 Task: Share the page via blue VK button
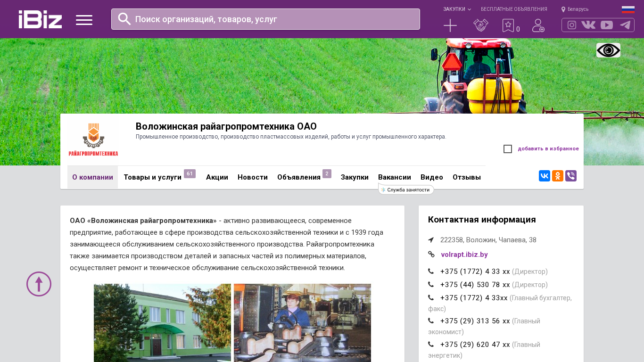coord(545,176)
